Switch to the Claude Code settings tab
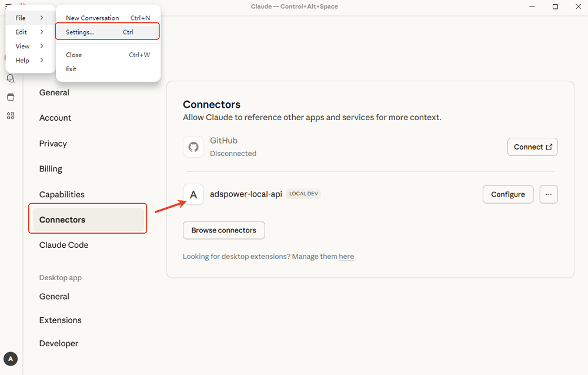The height and width of the screenshot is (375, 588). (64, 245)
